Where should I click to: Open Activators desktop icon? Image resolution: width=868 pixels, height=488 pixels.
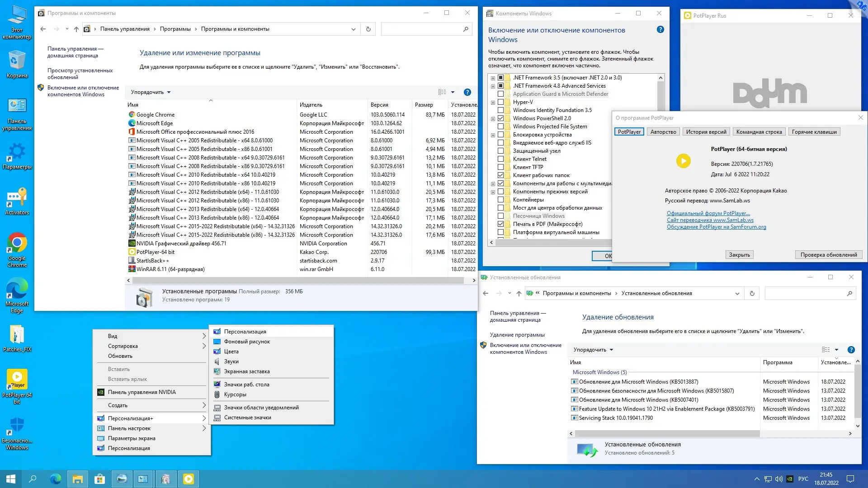click(x=17, y=200)
